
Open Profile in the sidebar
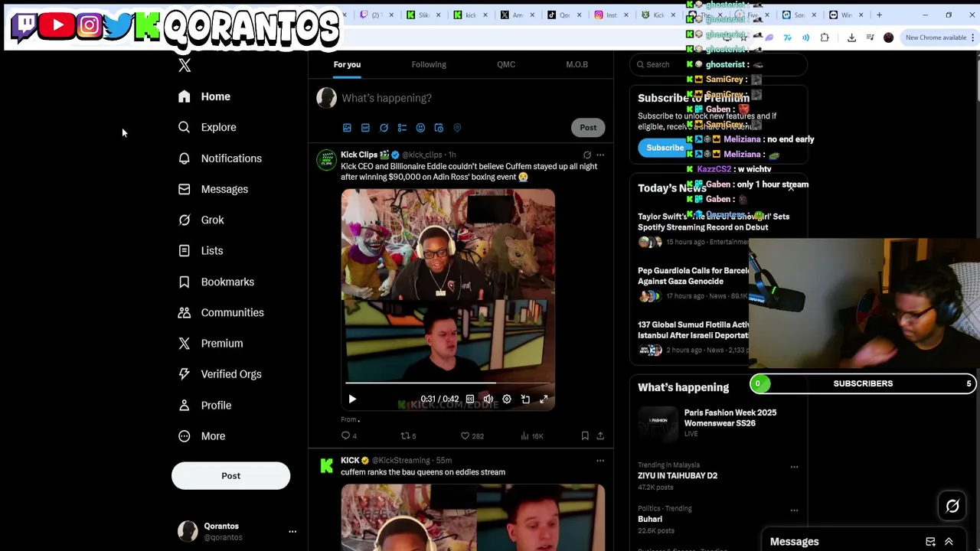204,405
